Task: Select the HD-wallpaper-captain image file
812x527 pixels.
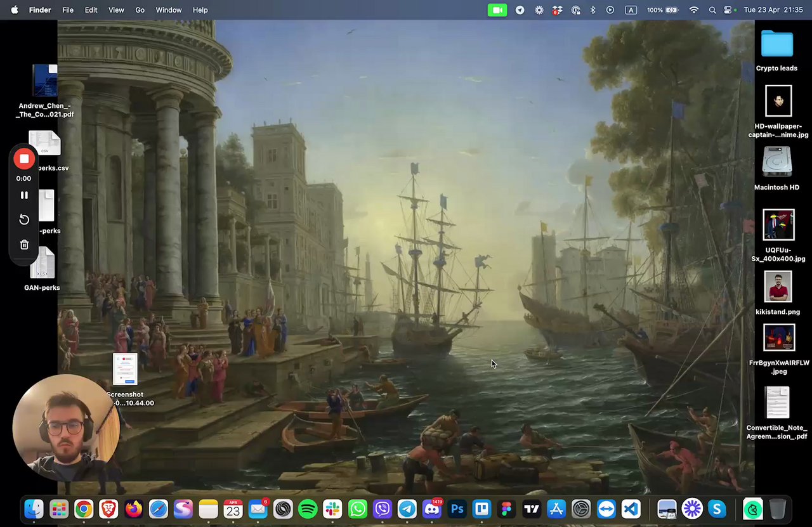Action: [778, 101]
